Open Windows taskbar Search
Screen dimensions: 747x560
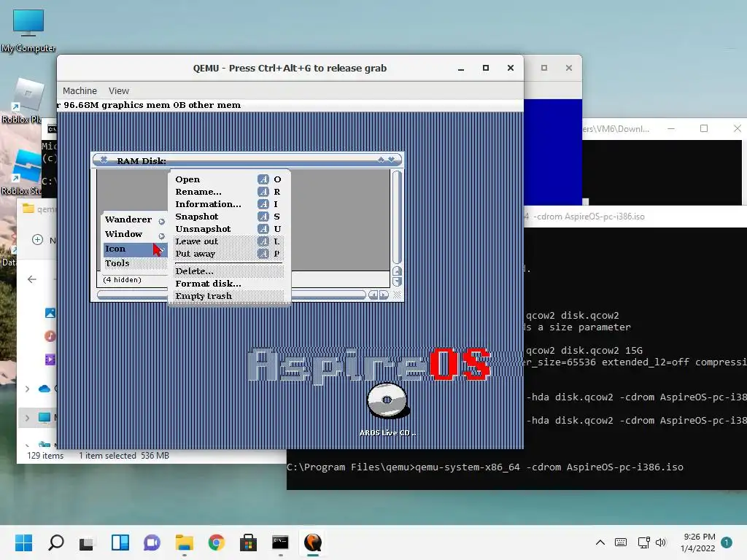55,542
